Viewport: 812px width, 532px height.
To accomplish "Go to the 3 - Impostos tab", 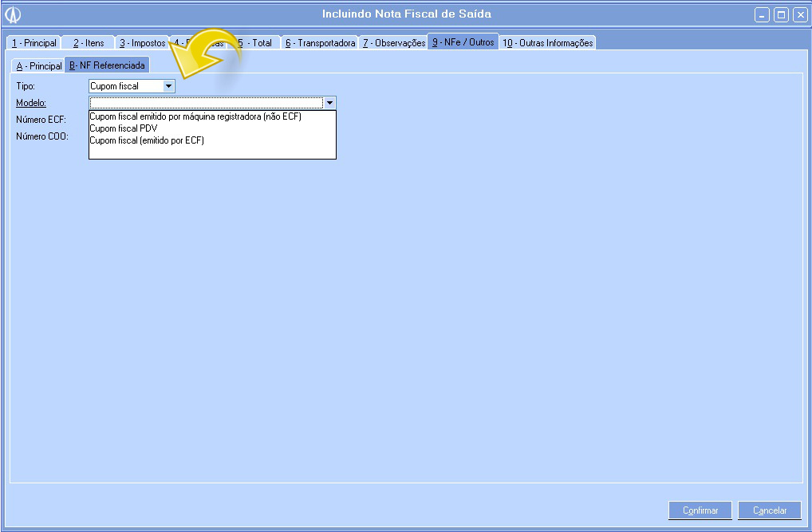I will coord(142,43).
